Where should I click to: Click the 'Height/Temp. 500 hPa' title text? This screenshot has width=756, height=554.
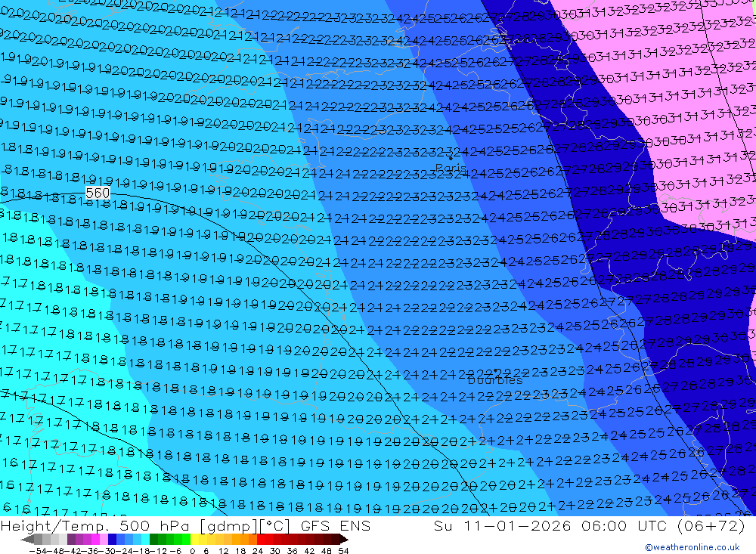95,525
